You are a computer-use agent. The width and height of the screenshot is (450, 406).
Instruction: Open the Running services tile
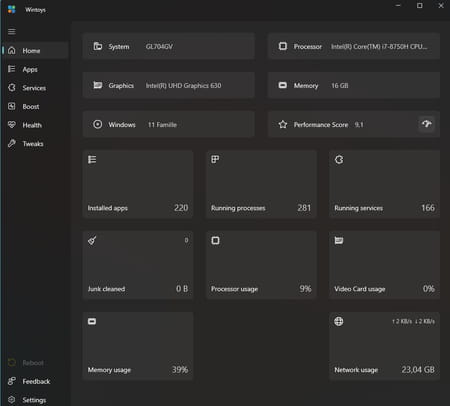pos(384,184)
